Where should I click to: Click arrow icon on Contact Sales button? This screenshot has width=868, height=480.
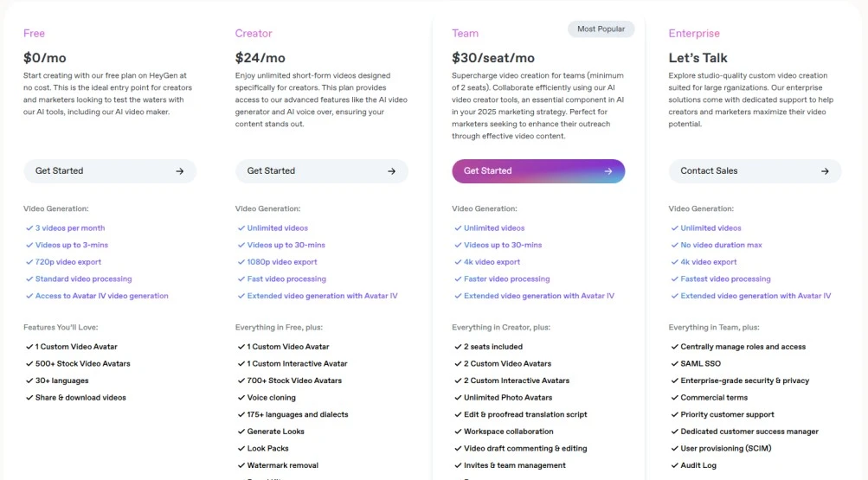[825, 171]
